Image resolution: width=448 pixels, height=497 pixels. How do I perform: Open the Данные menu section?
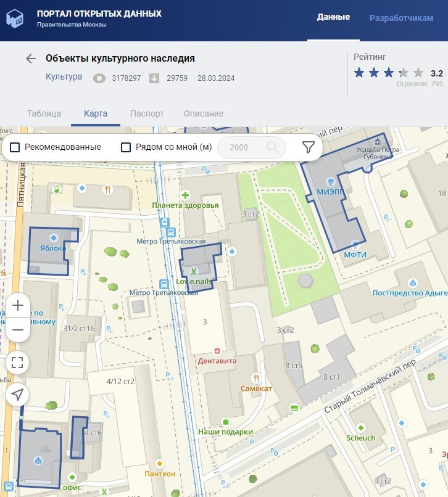coord(333,17)
